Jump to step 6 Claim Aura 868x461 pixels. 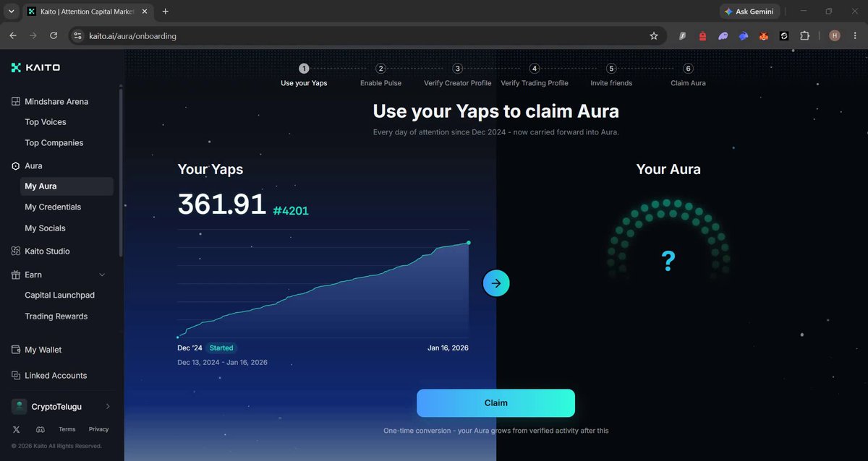click(x=688, y=75)
